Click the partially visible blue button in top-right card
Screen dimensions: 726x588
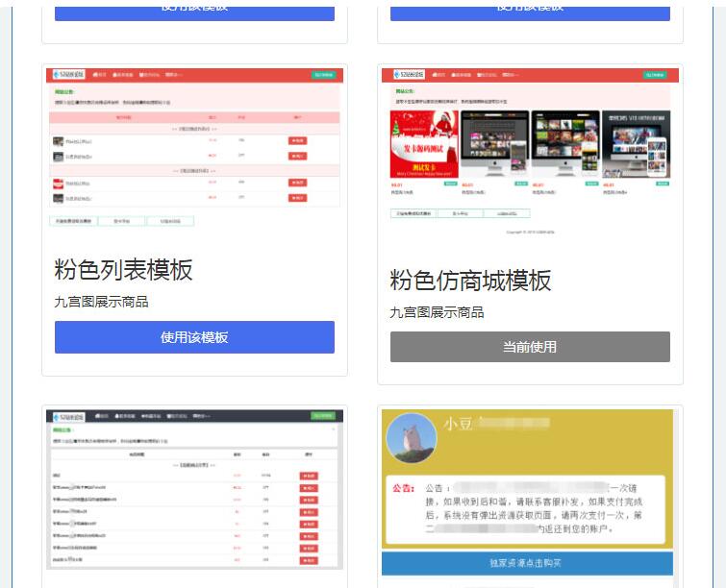pos(530,10)
